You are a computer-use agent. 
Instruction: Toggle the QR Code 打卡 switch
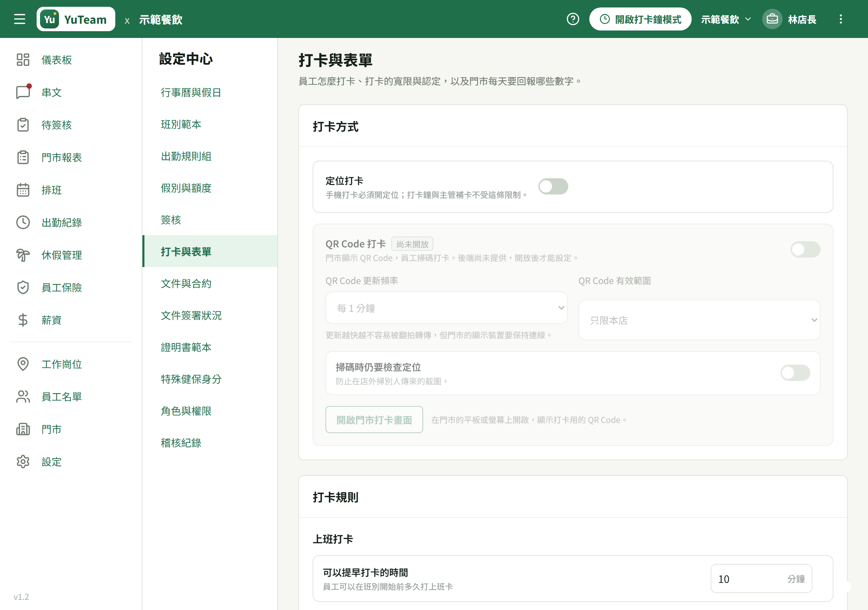point(805,249)
